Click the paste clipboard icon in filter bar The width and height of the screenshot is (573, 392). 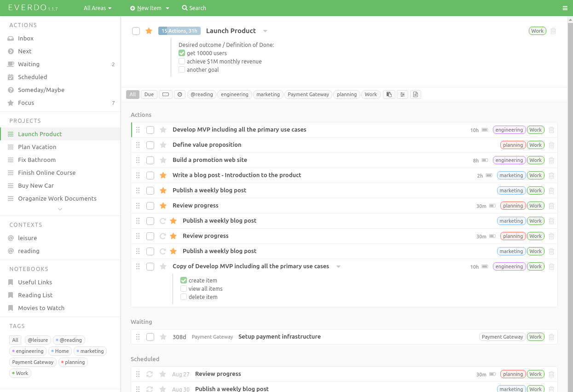[389, 95]
